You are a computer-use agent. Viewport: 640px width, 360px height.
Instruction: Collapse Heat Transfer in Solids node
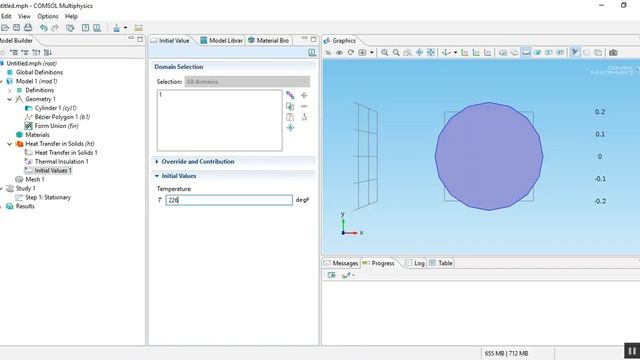coord(10,144)
